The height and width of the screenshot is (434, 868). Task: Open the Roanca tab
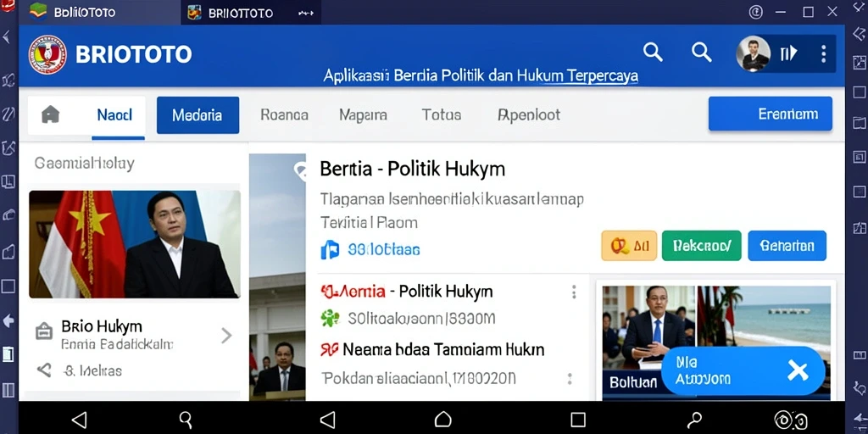tap(284, 115)
